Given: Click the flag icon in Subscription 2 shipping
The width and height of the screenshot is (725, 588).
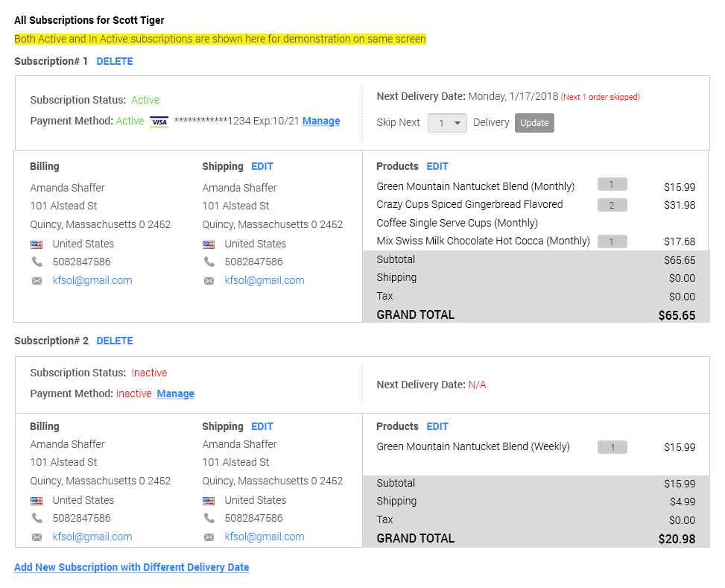Looking at the screenshot, I should coord(209,501).
